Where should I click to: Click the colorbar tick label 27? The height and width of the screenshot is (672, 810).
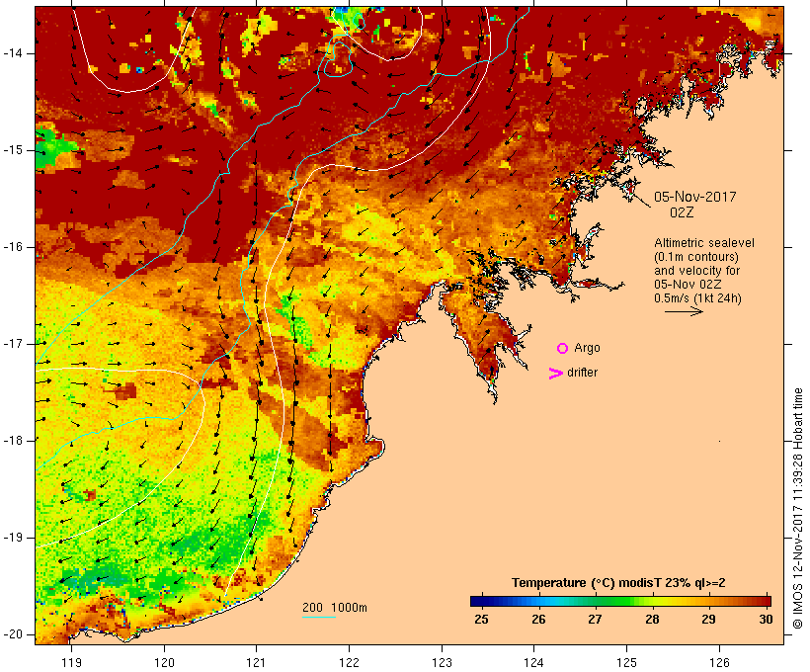click(595, 620)
